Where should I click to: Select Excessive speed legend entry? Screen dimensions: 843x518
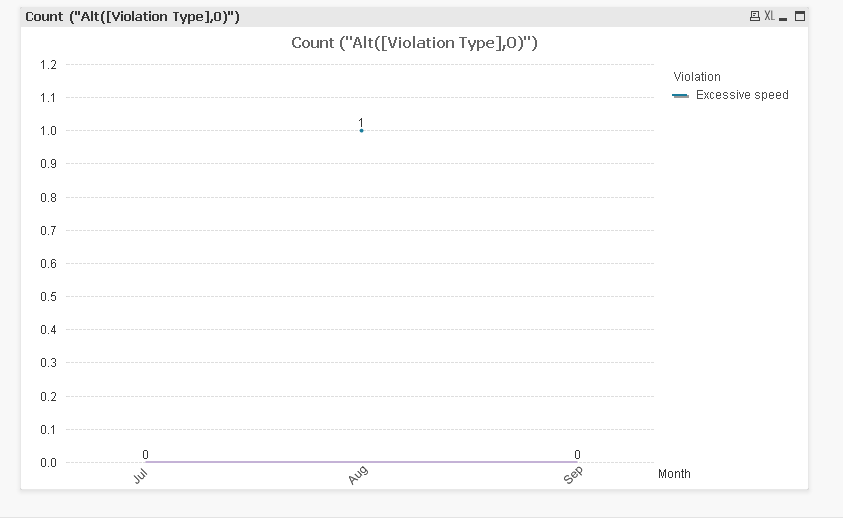[742, 95]
